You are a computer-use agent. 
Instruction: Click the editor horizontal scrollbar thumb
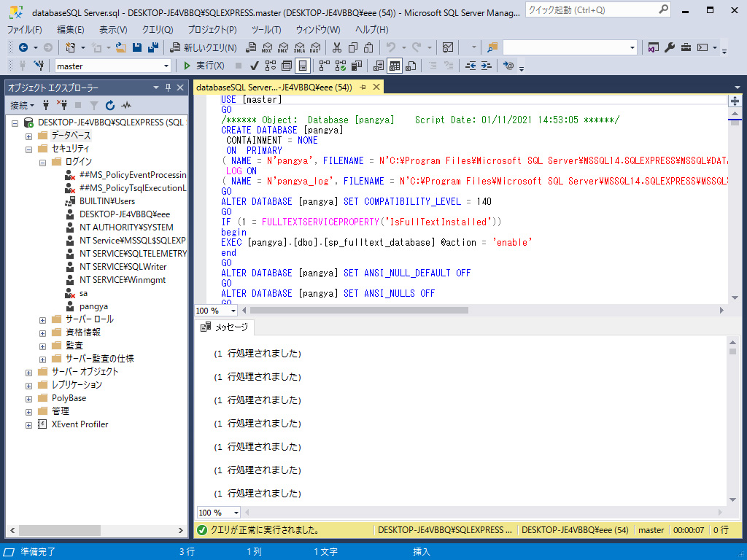(x=359, y=311)
